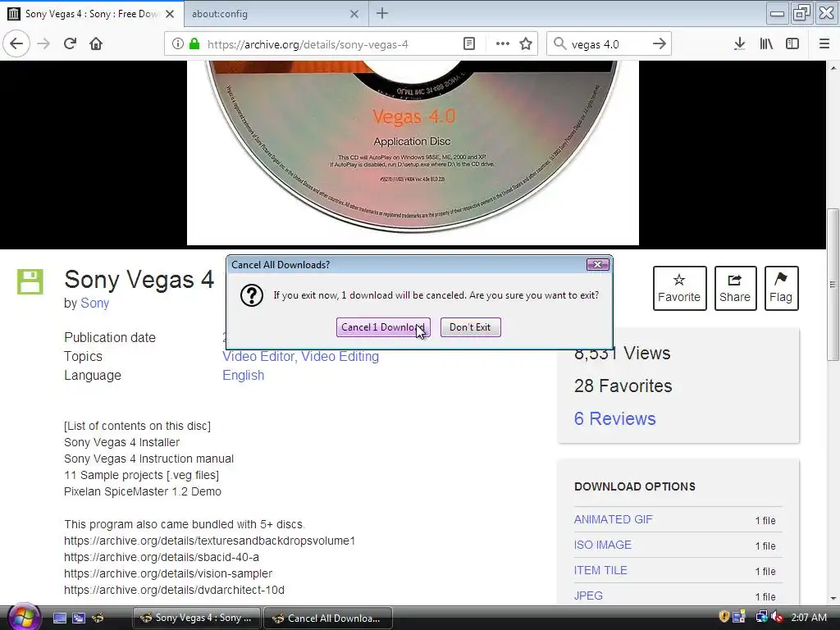The width and height of the screenshot is (840, 630).
Task: Open the Library bookshelf icon
Action: click(766, 44)
